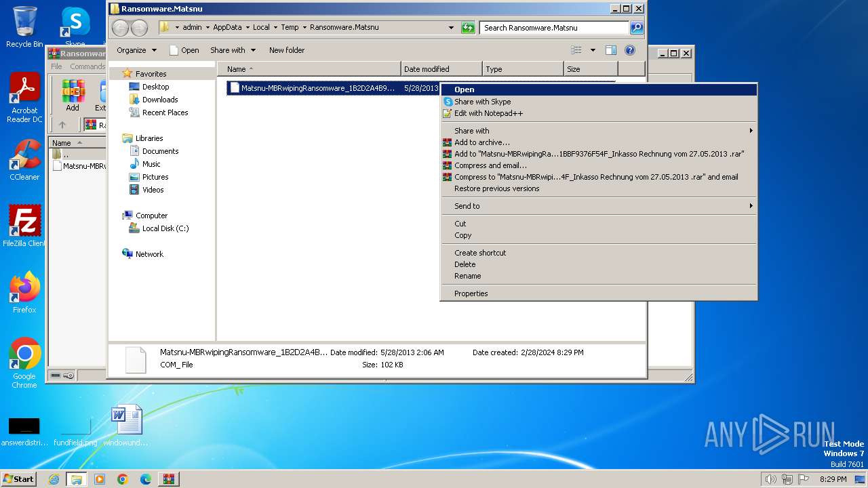Select Copy in context menu
Screen dimensions: 868x488
(x=599, y=235)
